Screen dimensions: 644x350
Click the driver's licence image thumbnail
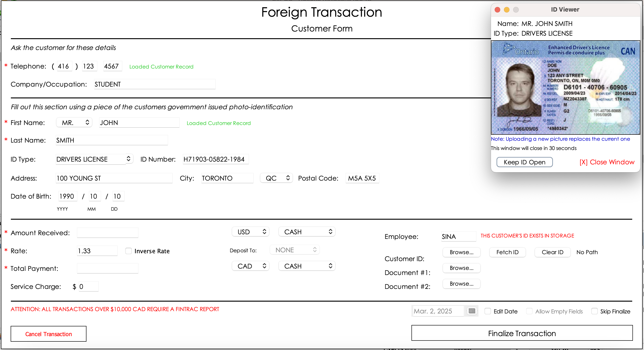pyautogui.click(x=565, y=88)
